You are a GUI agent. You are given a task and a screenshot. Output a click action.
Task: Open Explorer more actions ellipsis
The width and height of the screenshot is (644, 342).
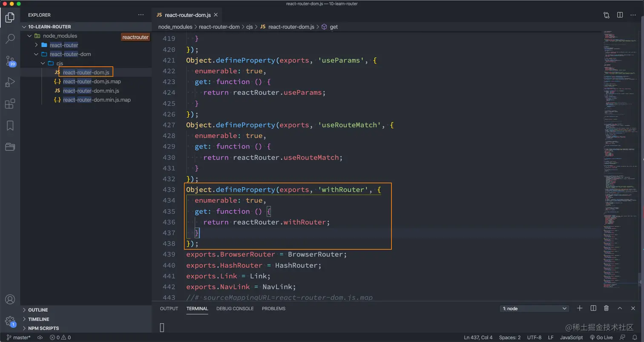click(141, 15)
